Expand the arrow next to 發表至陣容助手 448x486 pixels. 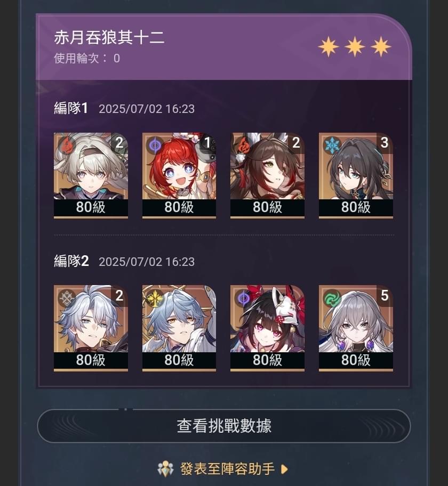[284, 469]
